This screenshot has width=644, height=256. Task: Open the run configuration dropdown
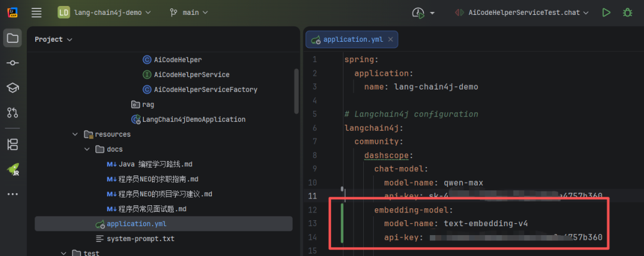[x=521, y=13]
